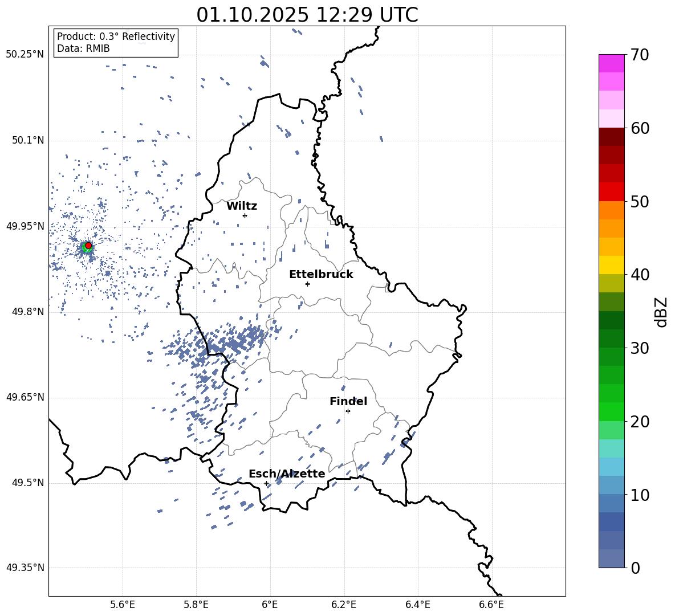Click the Findel city label
Screen dimensions: 675x616
(x=348, y=401)
